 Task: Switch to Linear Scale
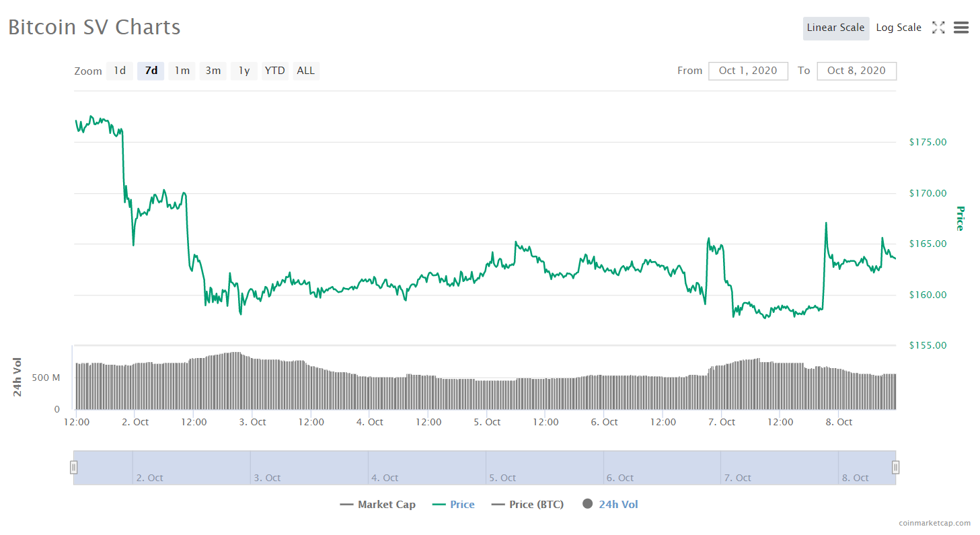(836, 28)
